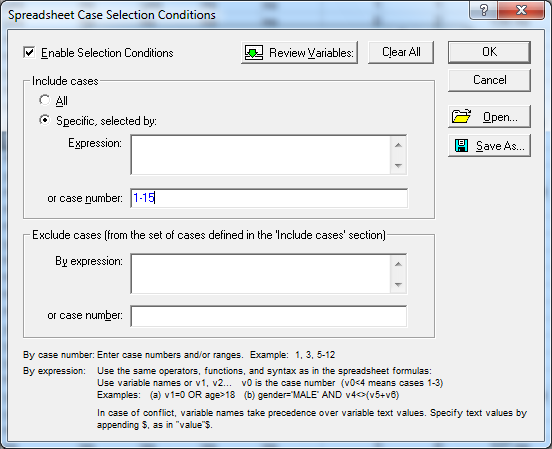Image resolution: width=552 pixels, height=449 pixels.
Task: Close the Case Selection Conditions dialog
Action: (x=521, y=10)
